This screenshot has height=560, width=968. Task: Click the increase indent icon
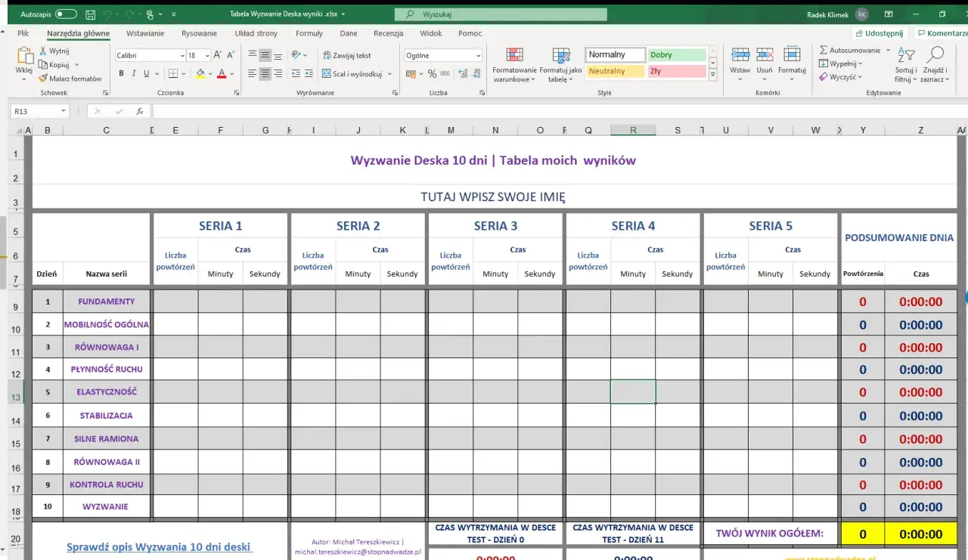309,73
